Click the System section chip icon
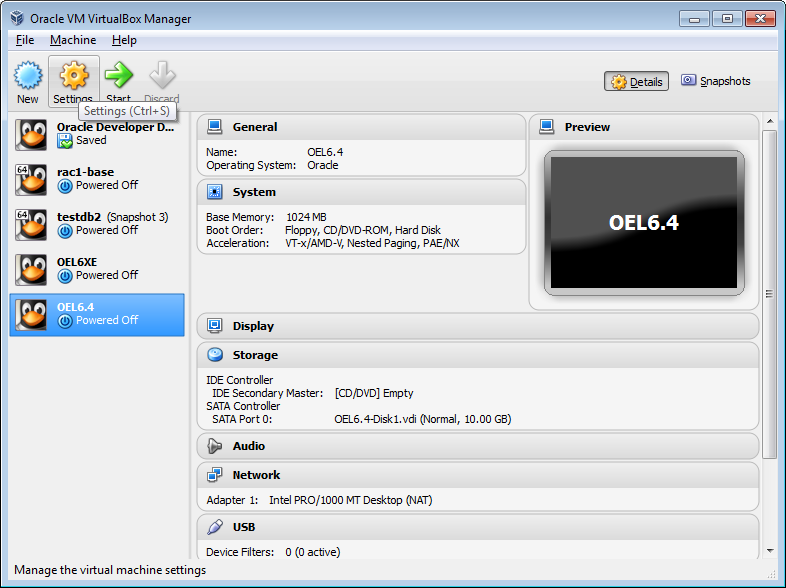The image size is (786, 588). point(215,192)
